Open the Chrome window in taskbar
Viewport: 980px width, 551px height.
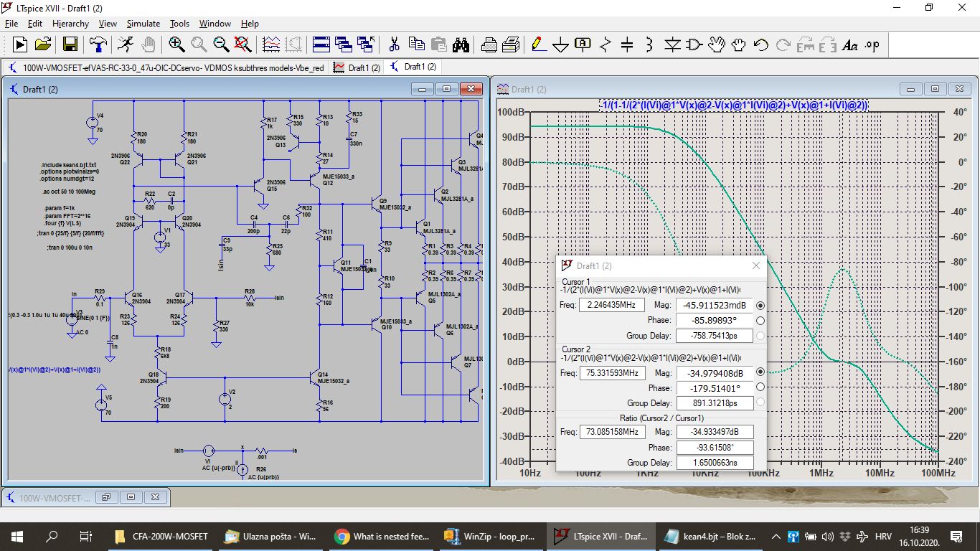(x=382, y=537)
